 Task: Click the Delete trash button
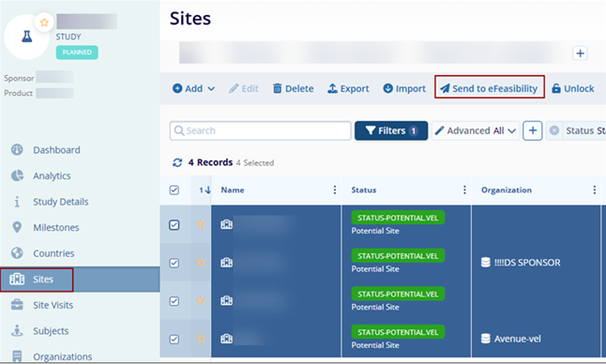click(294, 88)
